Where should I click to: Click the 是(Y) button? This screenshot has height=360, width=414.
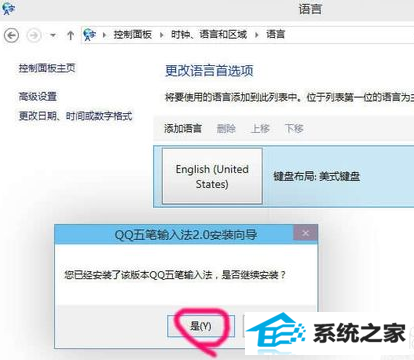point(201,326)
